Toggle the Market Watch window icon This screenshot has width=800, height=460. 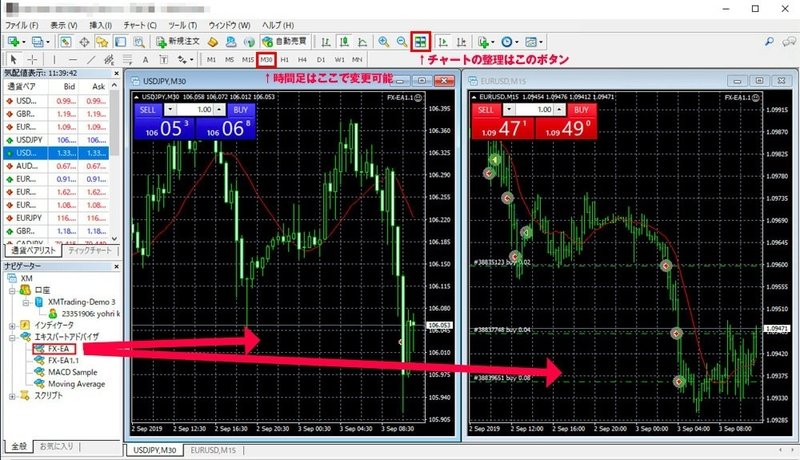tap(66, 42)
